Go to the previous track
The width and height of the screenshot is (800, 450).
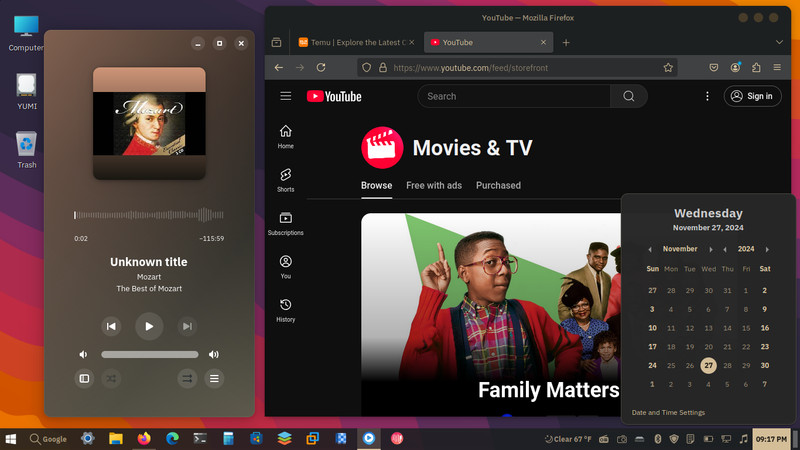[x=111, y=326]
